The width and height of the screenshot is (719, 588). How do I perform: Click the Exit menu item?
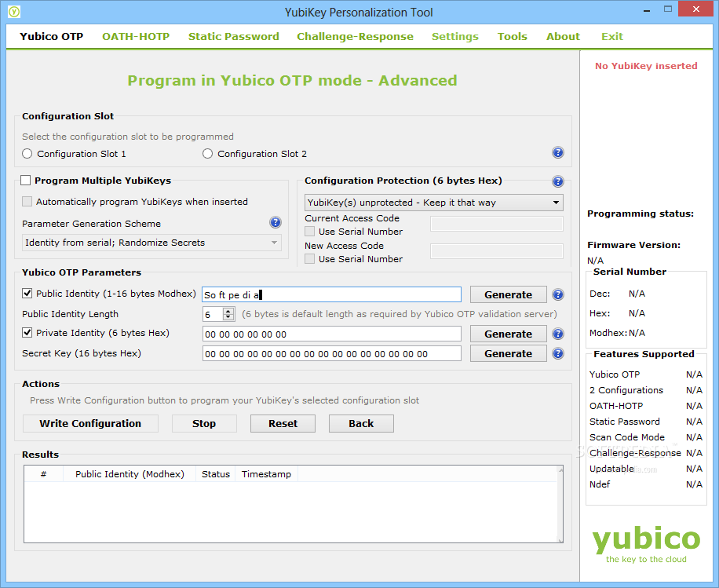click(612, 36)
